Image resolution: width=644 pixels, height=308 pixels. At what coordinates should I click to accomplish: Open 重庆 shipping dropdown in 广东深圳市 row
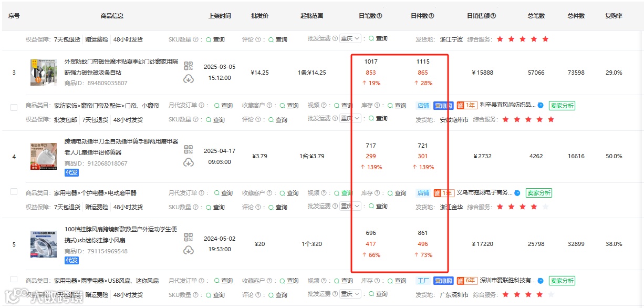350,294
